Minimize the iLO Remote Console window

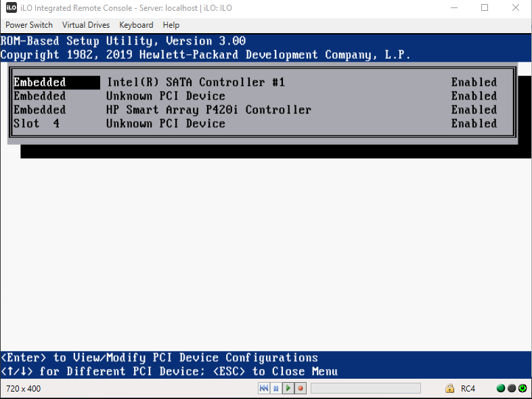pyautogui.click(x=454, y=7)
